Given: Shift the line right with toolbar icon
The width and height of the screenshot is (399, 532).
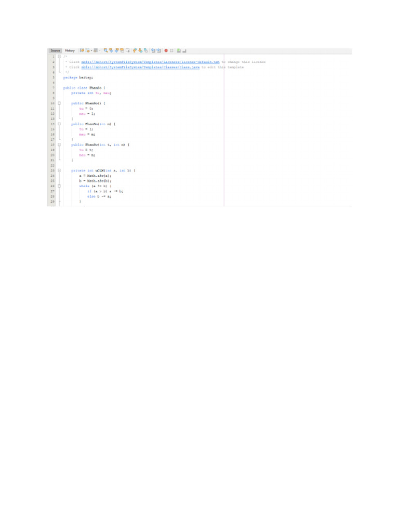Looking at the screenshot, I should 158,50.
